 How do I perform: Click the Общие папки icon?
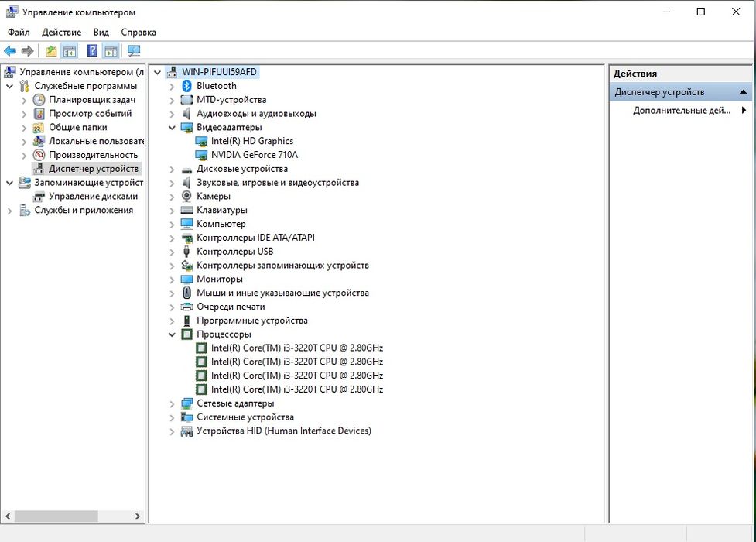pyautogui.click(x=39, y=128)
